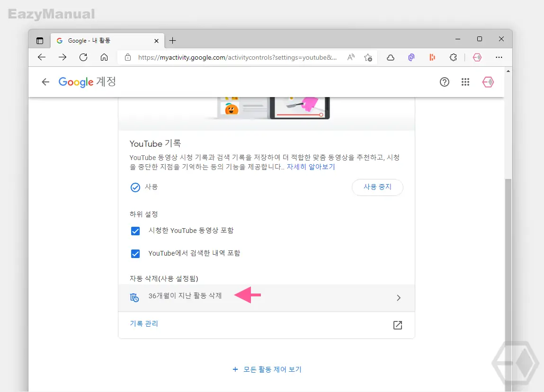Close the Google 내 활동 tab

click(x=156, y=41)
